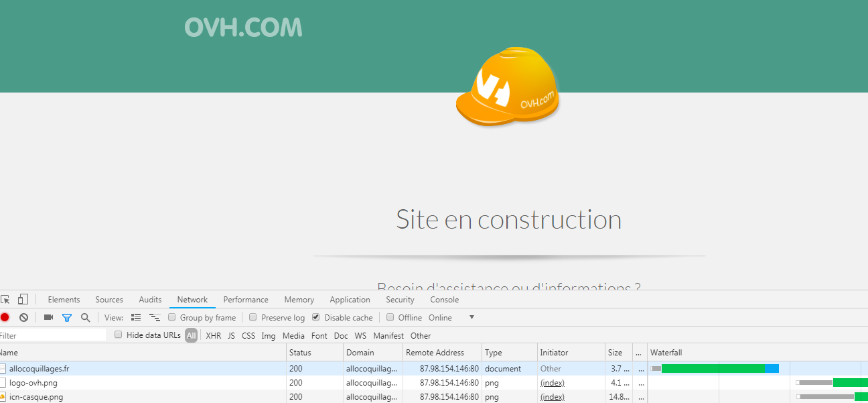Enable Preserve log checkbox
This screenshot has height=403, width=868.
click(253, 317)
